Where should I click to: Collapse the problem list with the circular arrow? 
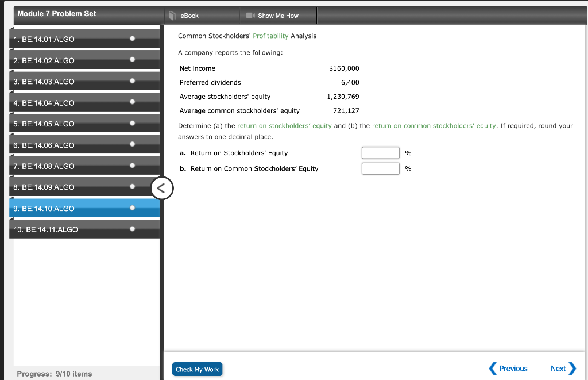(161, 188)
